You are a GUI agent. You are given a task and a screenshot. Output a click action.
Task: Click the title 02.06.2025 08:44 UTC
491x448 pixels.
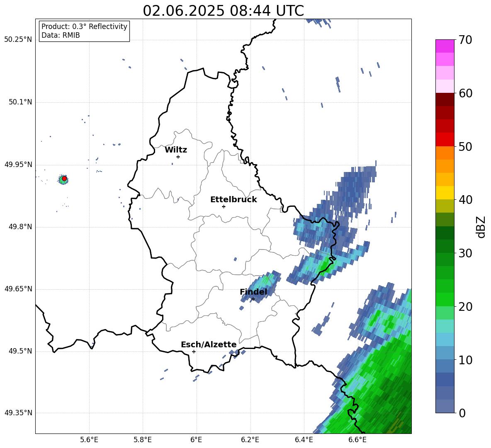coord(223,11)
